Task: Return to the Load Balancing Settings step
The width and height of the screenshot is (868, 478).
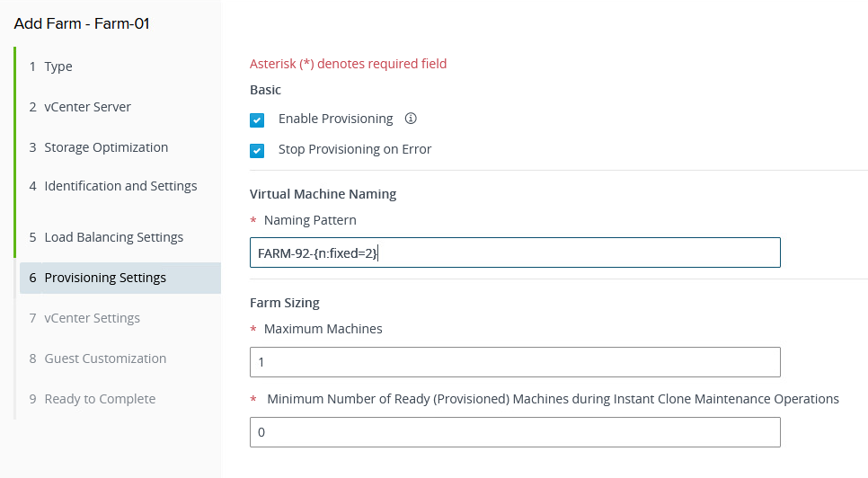Action: click(x=113, y=237)
